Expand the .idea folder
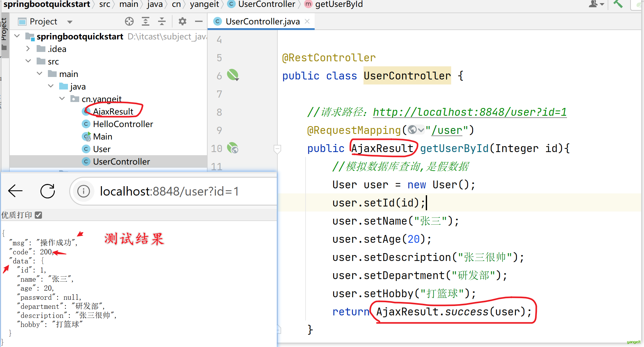This screenshot has width=644, height=347. 28,49
